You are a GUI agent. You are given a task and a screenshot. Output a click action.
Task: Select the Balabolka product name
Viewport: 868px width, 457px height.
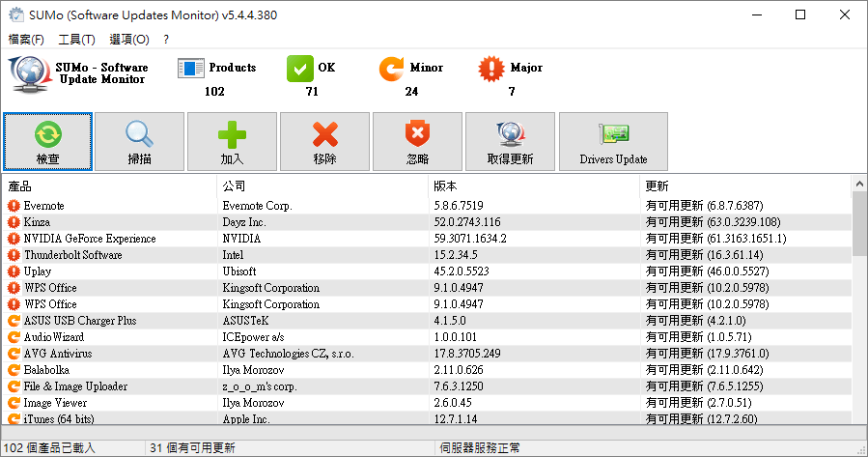(x=46, y=370)
